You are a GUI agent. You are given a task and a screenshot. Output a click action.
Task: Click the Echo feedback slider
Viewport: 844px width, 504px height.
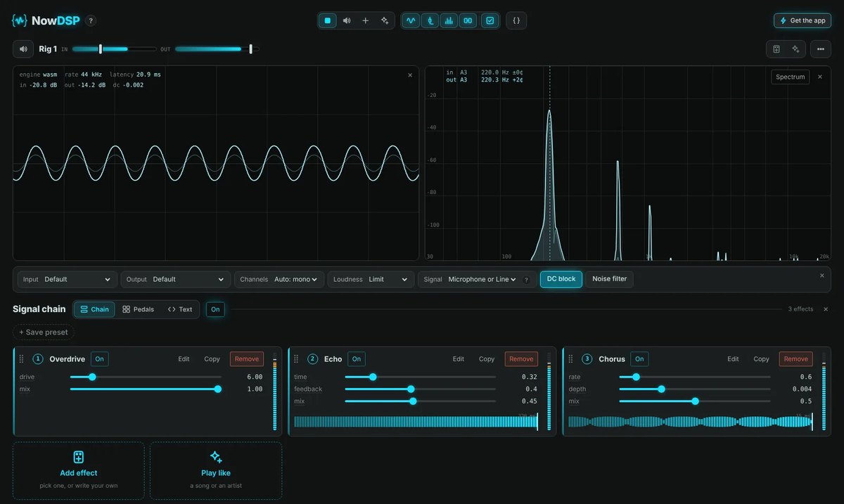420,389
